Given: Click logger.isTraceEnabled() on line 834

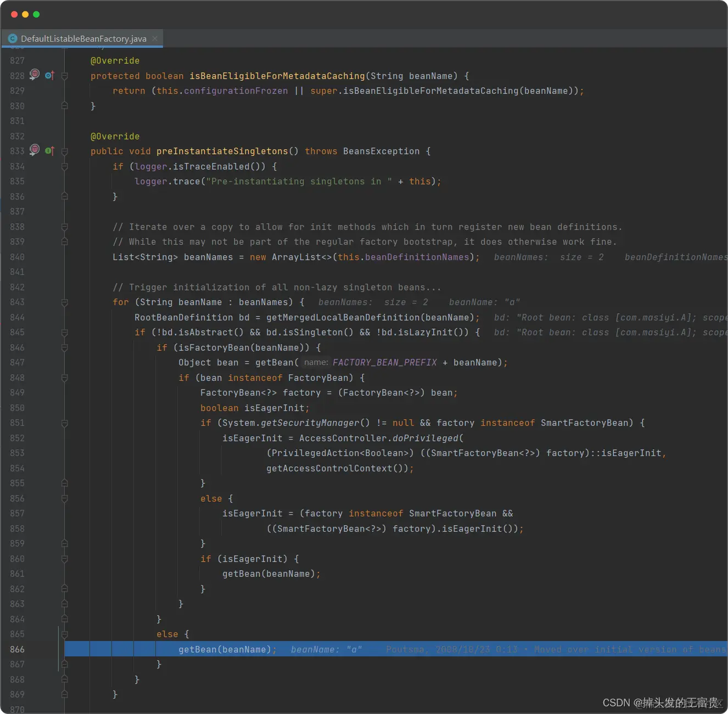Looking at the screenshot, I should (x=200, y=166).
